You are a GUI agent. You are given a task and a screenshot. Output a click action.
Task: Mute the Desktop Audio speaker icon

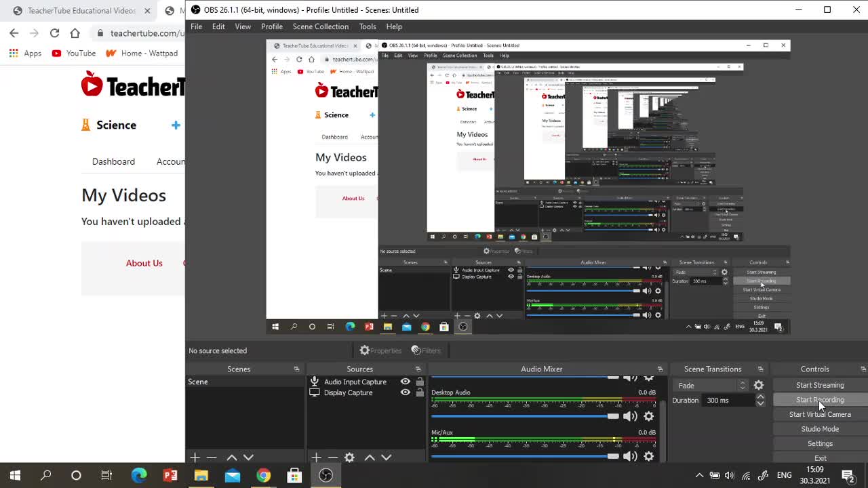point(630,416)
